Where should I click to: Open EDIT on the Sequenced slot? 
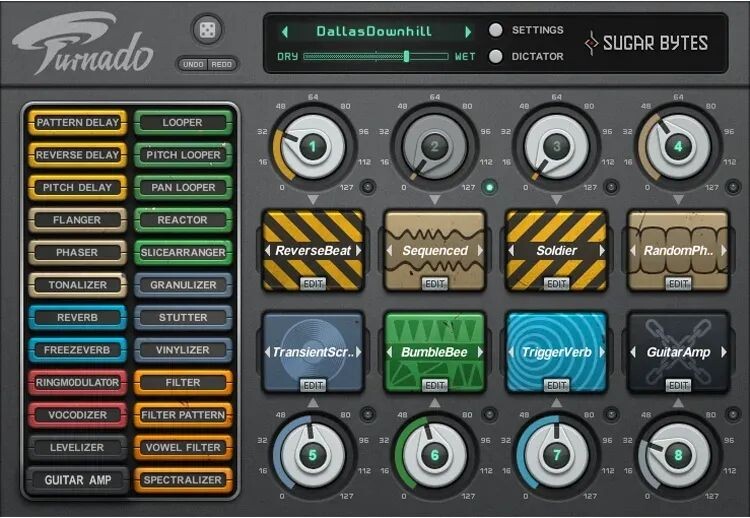click(435, 284)
